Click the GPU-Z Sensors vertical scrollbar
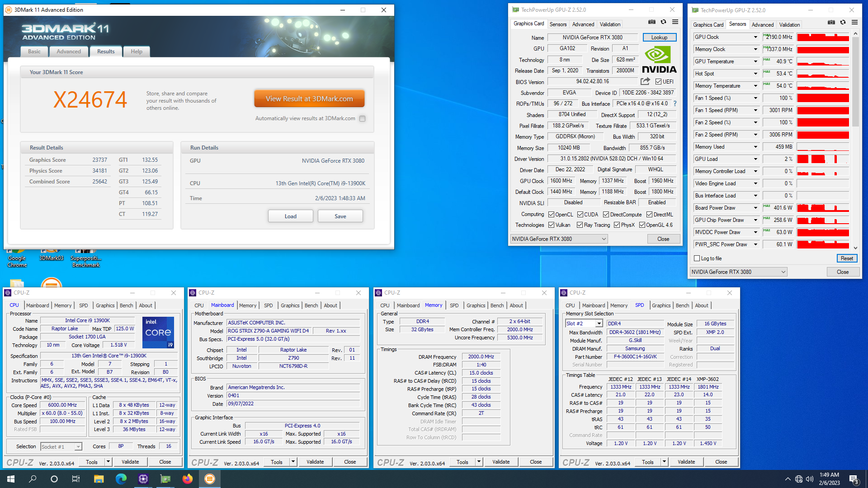 [x=855, y=140]
